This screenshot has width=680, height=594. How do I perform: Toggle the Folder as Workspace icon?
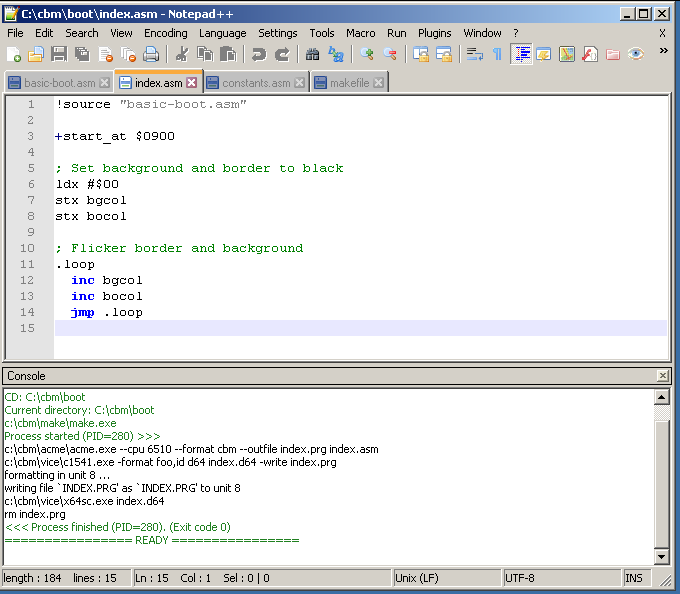(x=613, y=55)
